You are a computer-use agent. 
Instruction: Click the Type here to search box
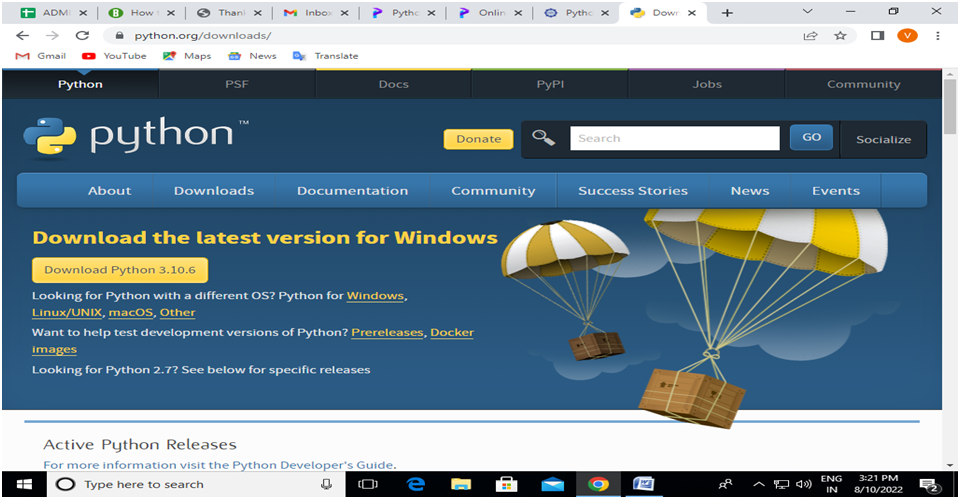(196, 484)
